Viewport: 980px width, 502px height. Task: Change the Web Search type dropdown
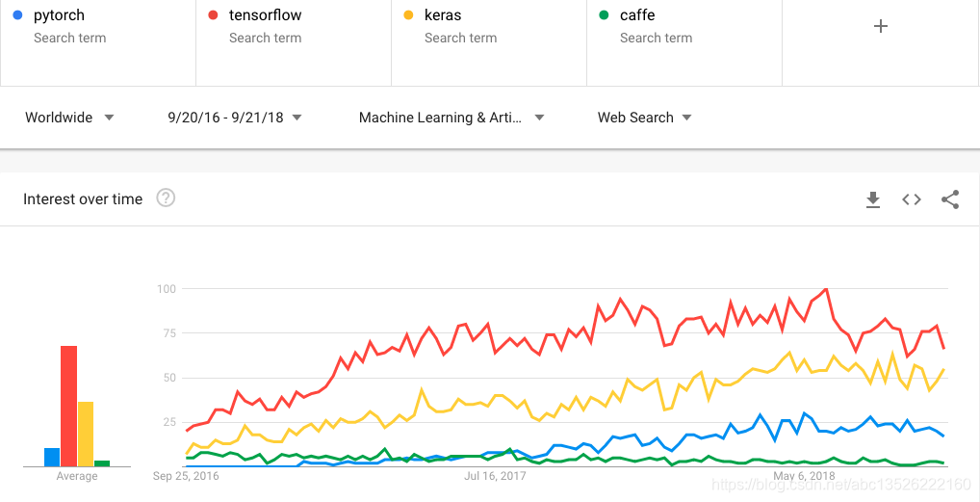click(644, 118)
